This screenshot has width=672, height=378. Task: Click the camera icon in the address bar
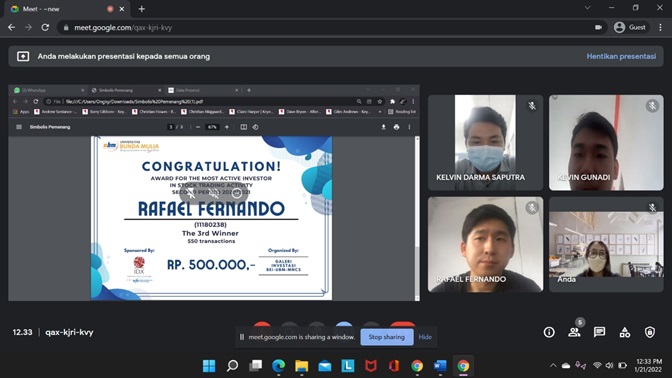click(598, 27)
